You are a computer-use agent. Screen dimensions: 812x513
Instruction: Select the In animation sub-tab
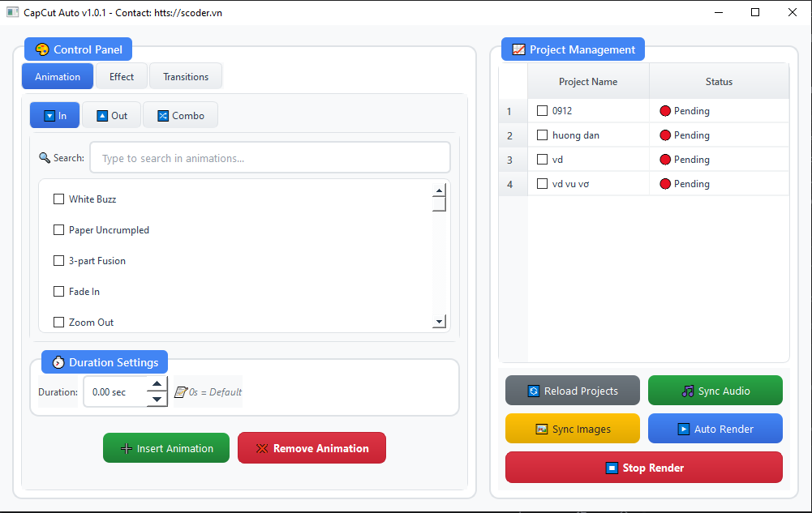click(55, 115)
